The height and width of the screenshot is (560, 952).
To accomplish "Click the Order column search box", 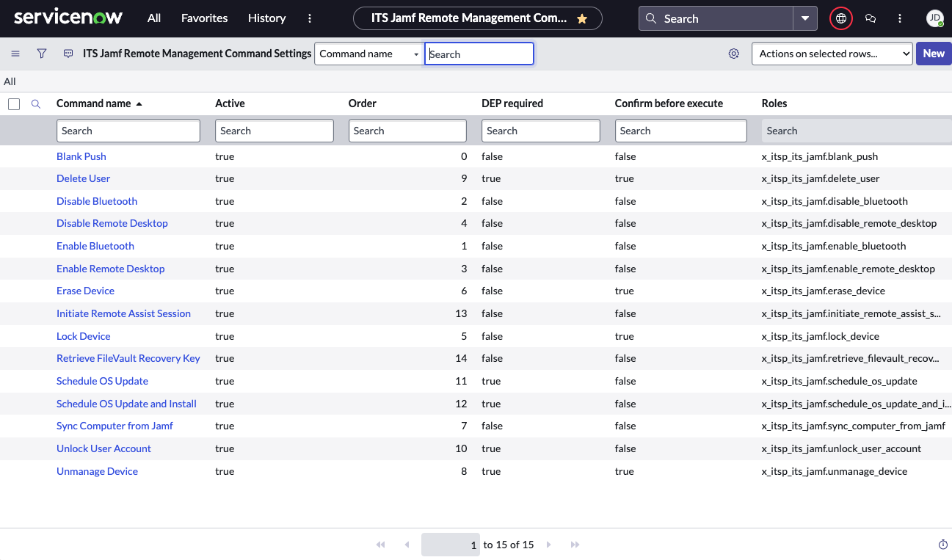I will (407, 131).
